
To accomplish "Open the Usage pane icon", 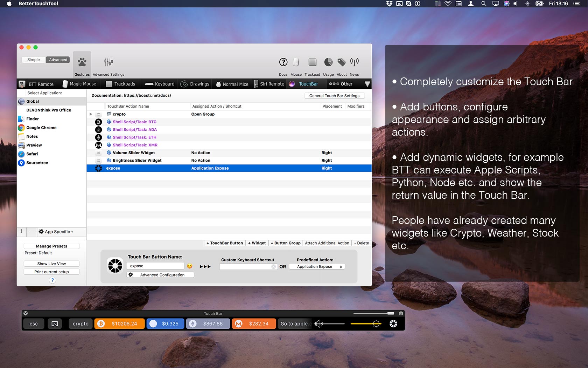I will [328, 62].
